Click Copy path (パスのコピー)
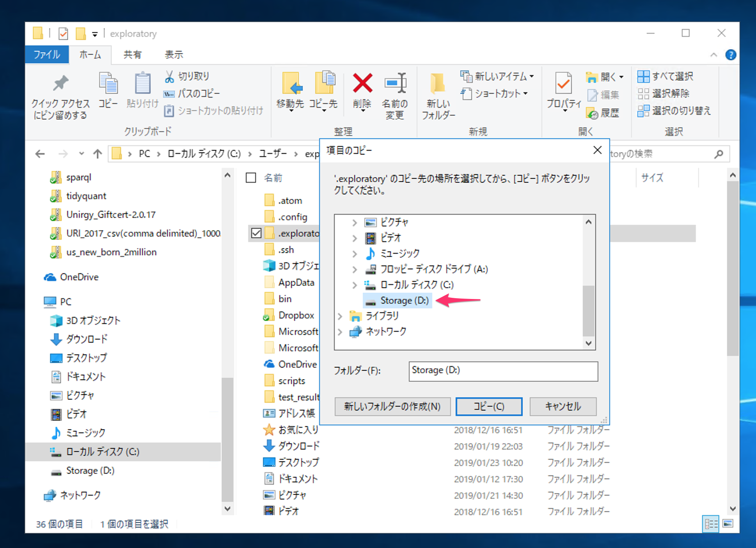756x548 pixels. click(192, 94)
